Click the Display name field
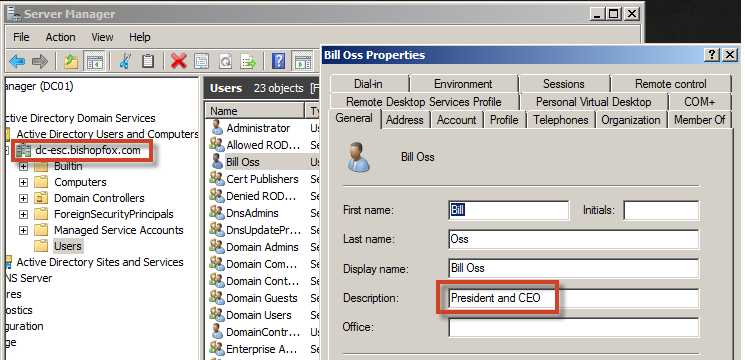Viewport: 745px width, 360px height. tap(573, 269)
